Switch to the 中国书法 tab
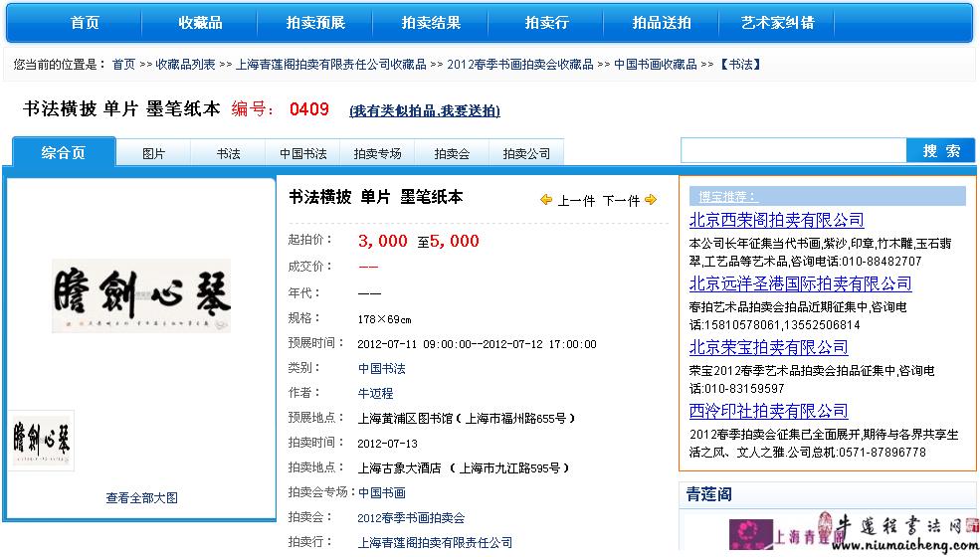Screen dimensions: 980x557 click(x=303, y=153)
